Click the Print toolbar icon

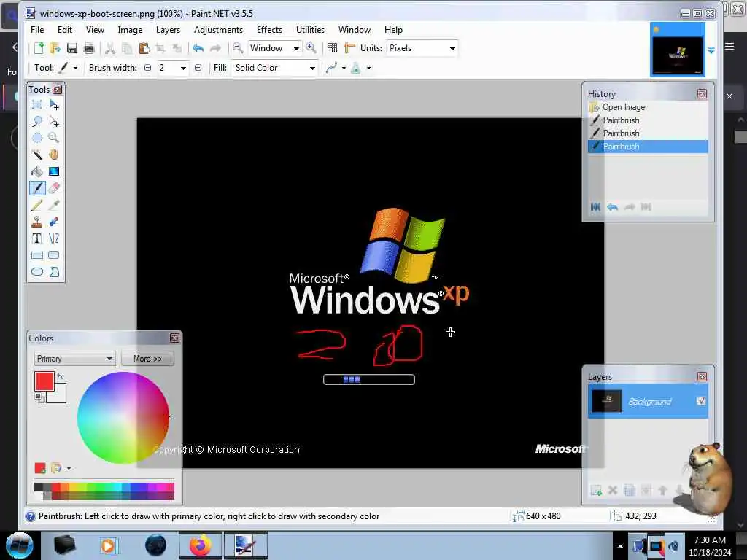click(88, 47)
